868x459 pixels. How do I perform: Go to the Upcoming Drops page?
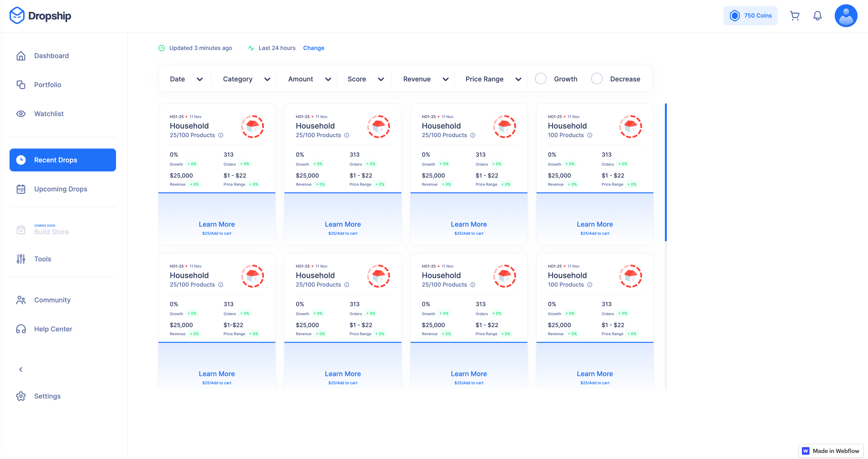61,189
